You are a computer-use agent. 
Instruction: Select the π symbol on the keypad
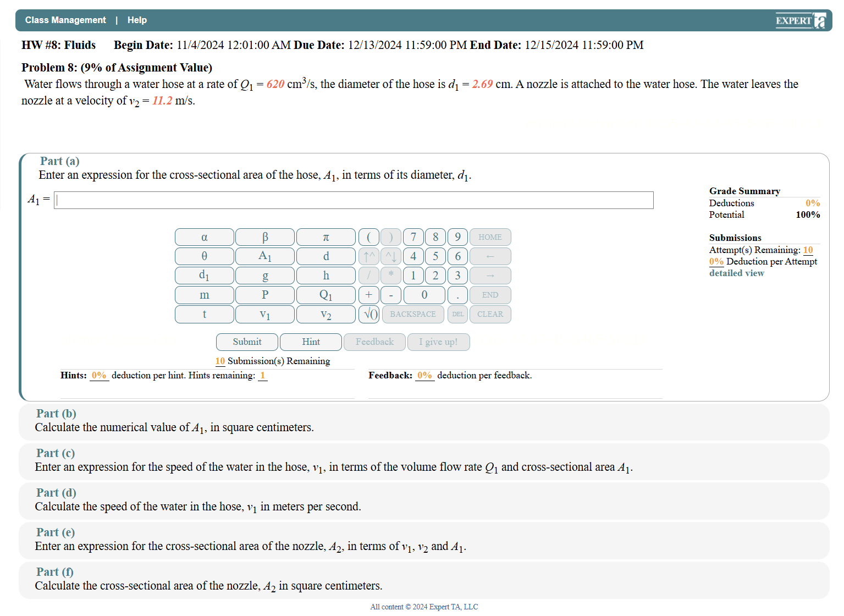pos(326,237)
